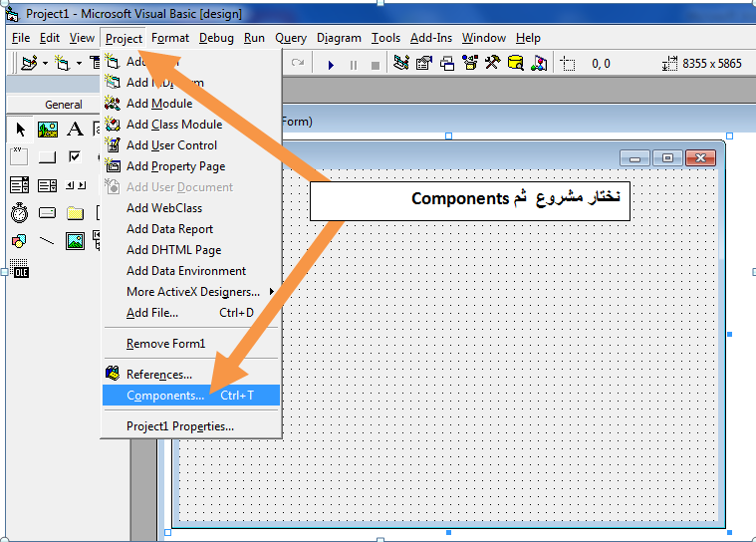Expand the Add Project dropdown arrow
Image resolution: width=756 pixels, height=542 pixels.
tap(46, 63)
